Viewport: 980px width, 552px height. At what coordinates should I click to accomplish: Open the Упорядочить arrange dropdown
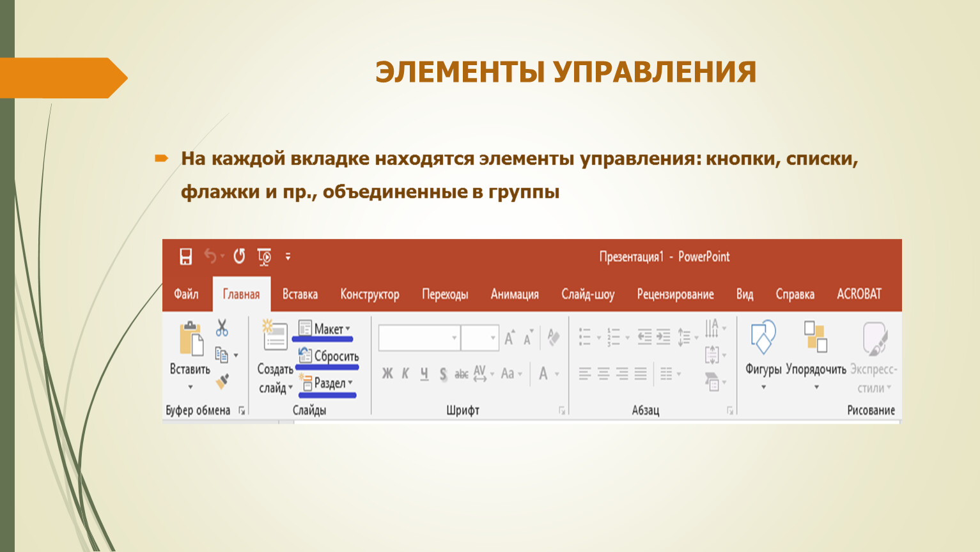pos(815,339)
